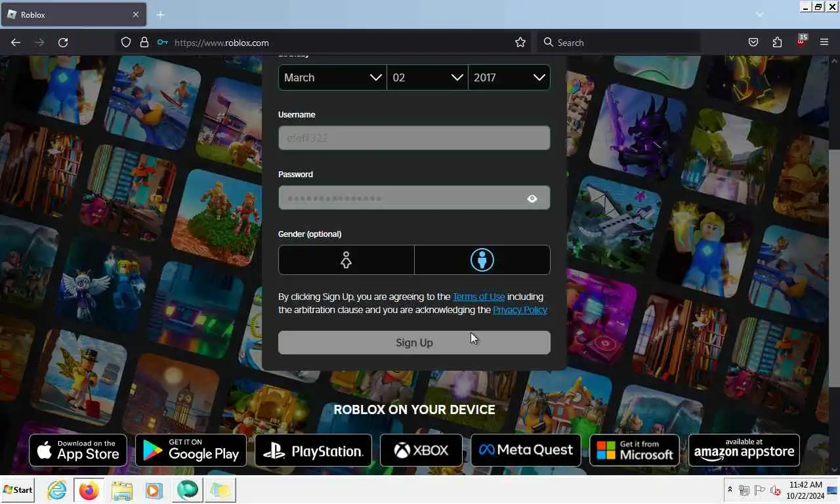Open the birthday month dropdown showing March
This screenshot has height=504, width=840.
tap(333, 77)
